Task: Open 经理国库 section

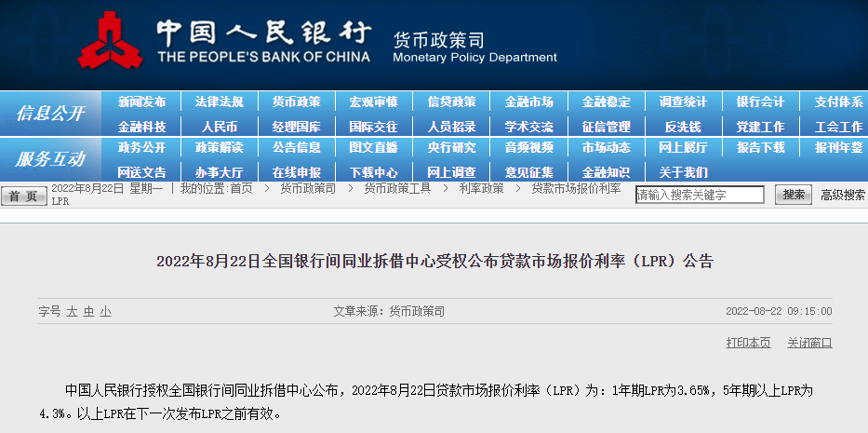Action: click(296, 127)
